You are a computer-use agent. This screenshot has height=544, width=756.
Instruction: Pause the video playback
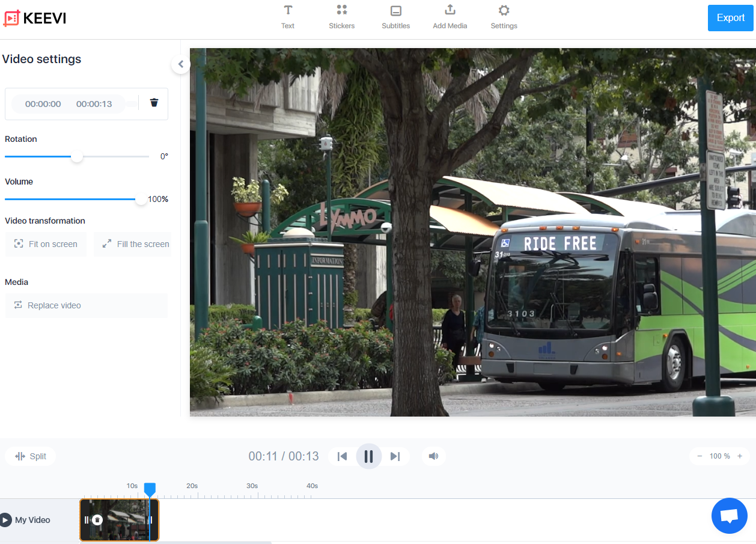pos(369,456)
